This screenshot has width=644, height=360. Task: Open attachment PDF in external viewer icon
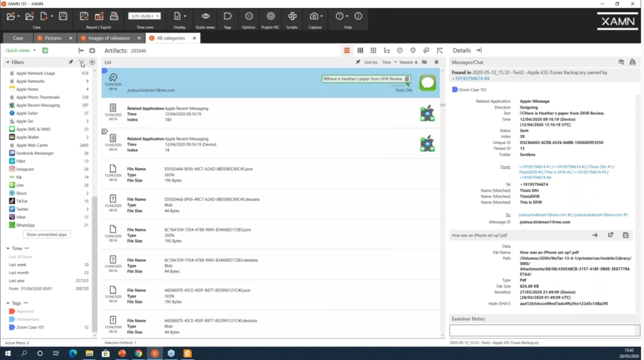pos(610,235)
